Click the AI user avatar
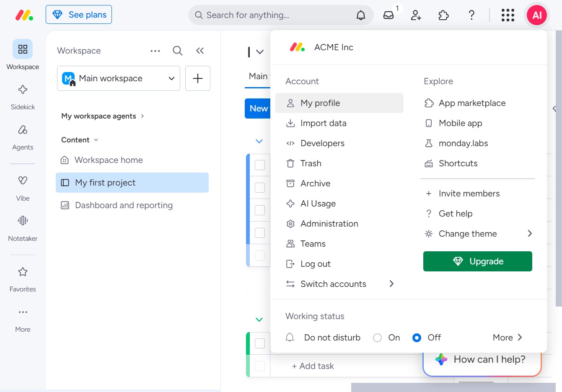562x392 pixels. pyautogui.click(x=537, y=15)
